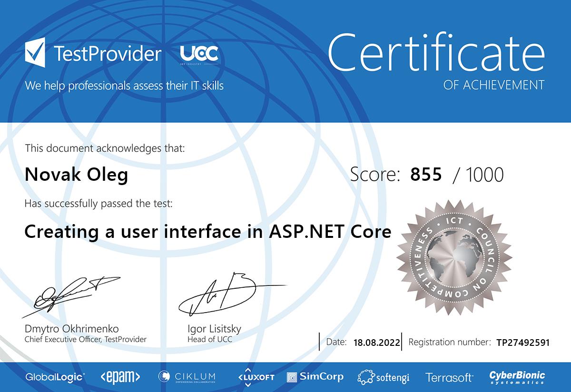Click the EPAM sponsor logo

(x=120, y=377)
